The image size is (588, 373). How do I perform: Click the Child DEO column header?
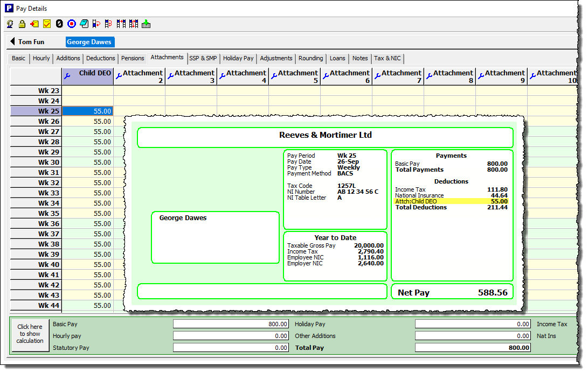coord(88,76)
